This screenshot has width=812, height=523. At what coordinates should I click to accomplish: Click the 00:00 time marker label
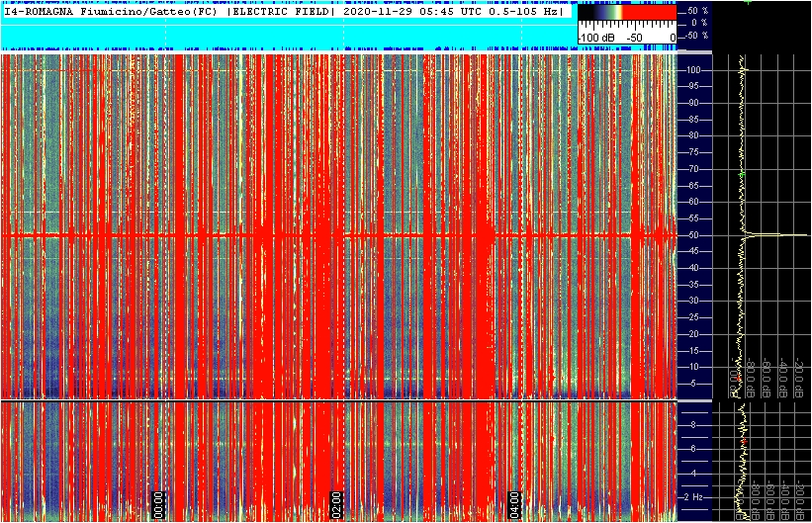[158, 505]
